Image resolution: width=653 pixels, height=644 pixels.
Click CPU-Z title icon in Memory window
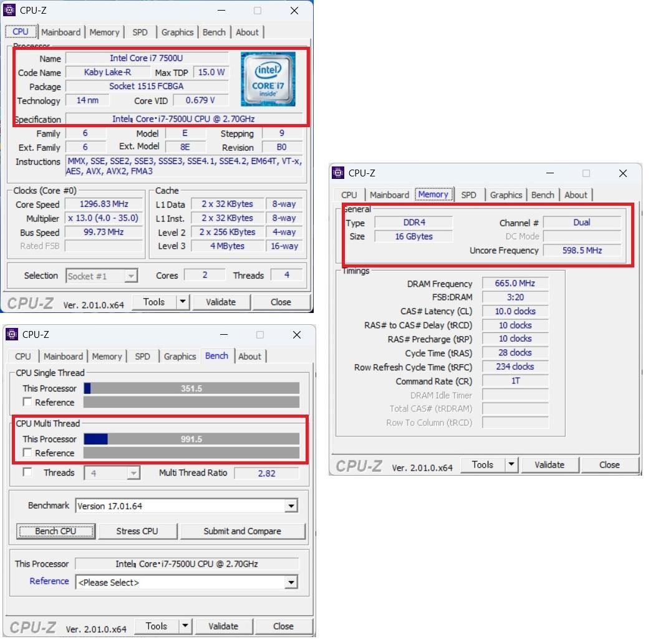338,173
